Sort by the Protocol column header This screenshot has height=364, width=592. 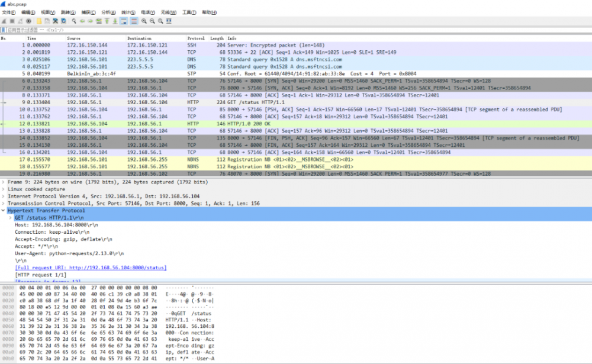tap(196, 38)
